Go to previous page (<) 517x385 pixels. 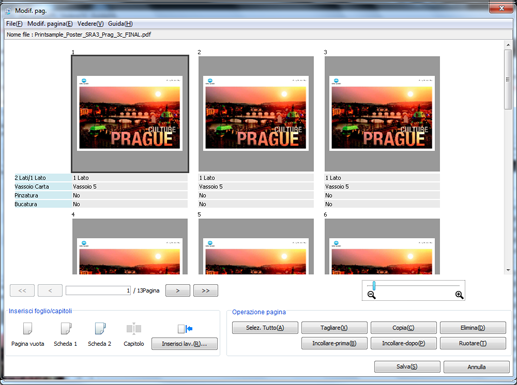(50, 291)
